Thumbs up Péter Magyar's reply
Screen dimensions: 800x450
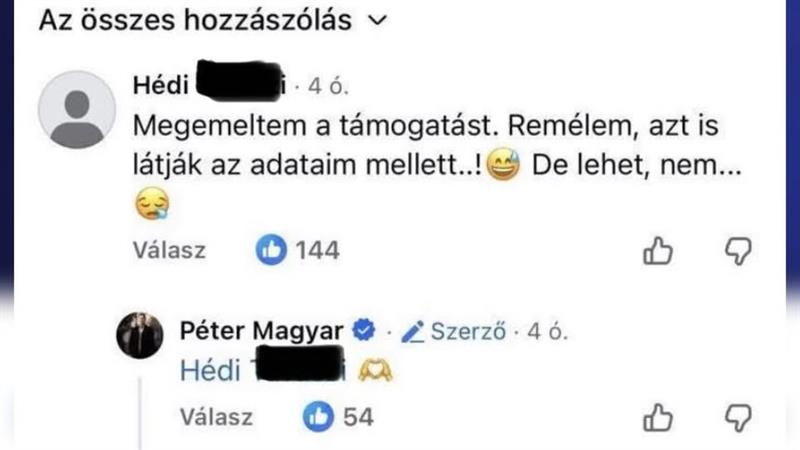tap(657, 416)
